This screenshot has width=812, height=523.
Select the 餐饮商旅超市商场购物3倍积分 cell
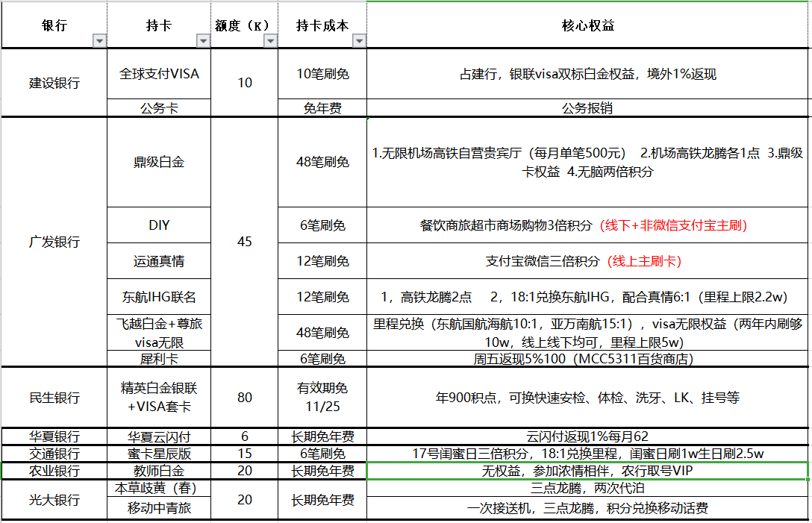[588, 225]
